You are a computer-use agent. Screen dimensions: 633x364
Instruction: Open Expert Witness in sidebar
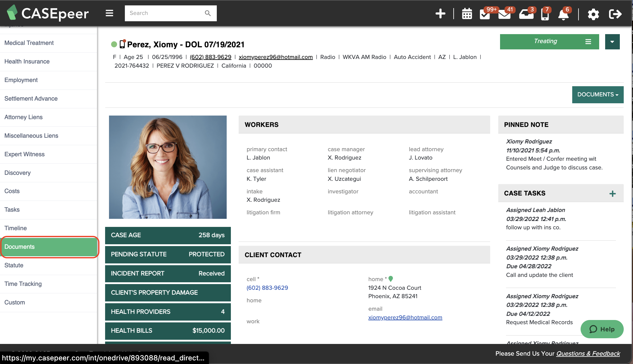coord(49,154)
